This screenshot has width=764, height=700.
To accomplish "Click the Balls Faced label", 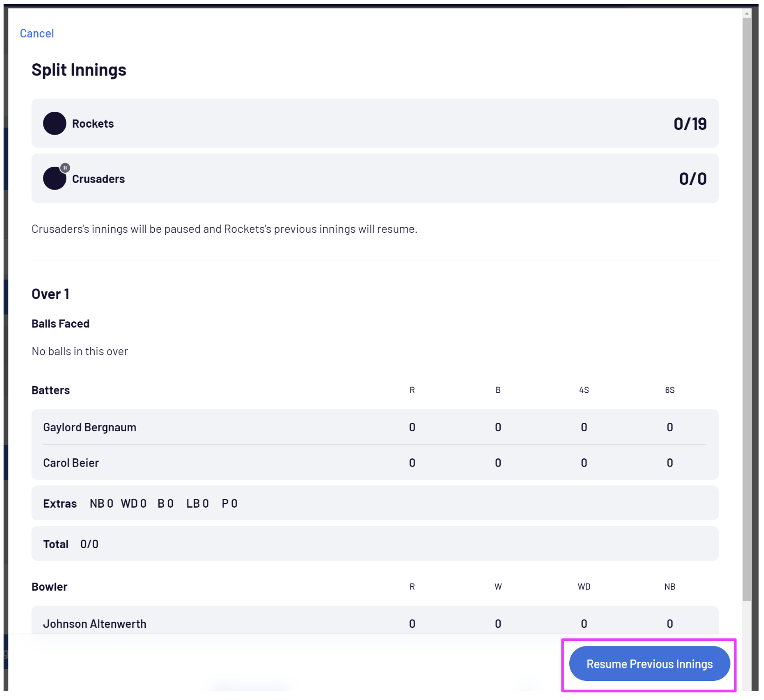I will click(x=61, y=324).
